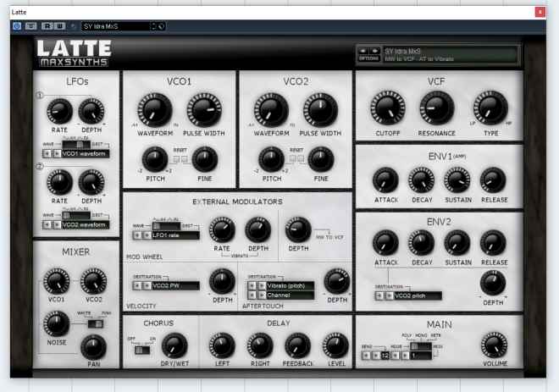Open the OPTIONS button
Image resolution: width=559 pixels, height=392 pixels.
pyautogui.click(x=369, y=58)
